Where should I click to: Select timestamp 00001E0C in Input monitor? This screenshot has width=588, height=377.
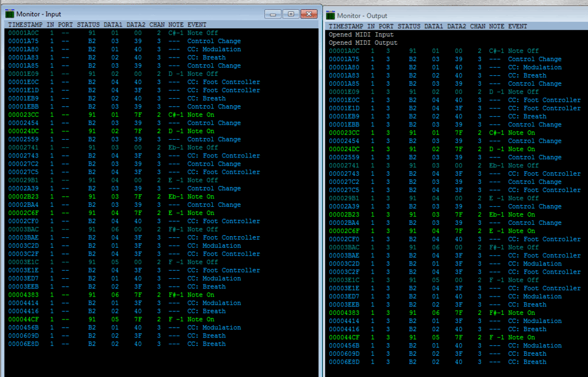point(23,82)
